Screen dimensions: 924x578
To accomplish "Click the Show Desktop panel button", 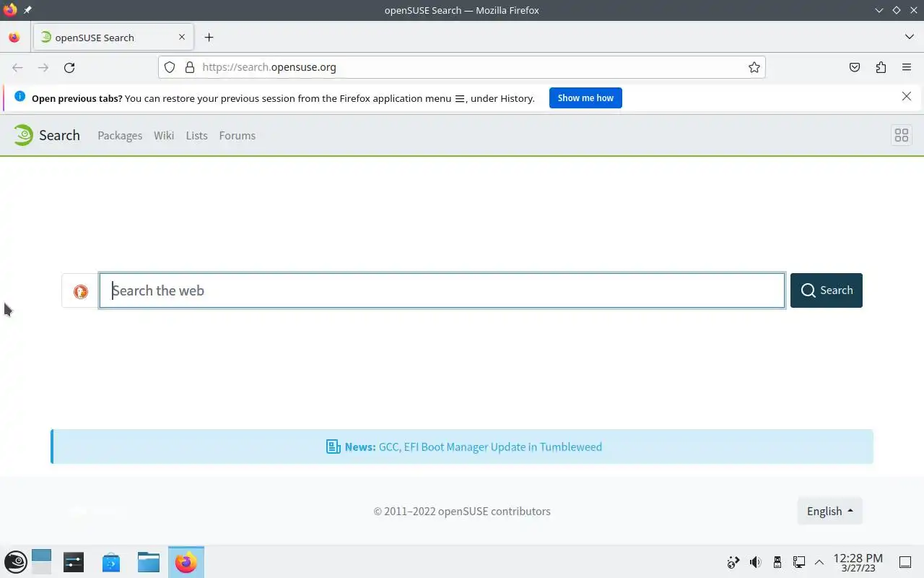I will (x=905, y=562).
